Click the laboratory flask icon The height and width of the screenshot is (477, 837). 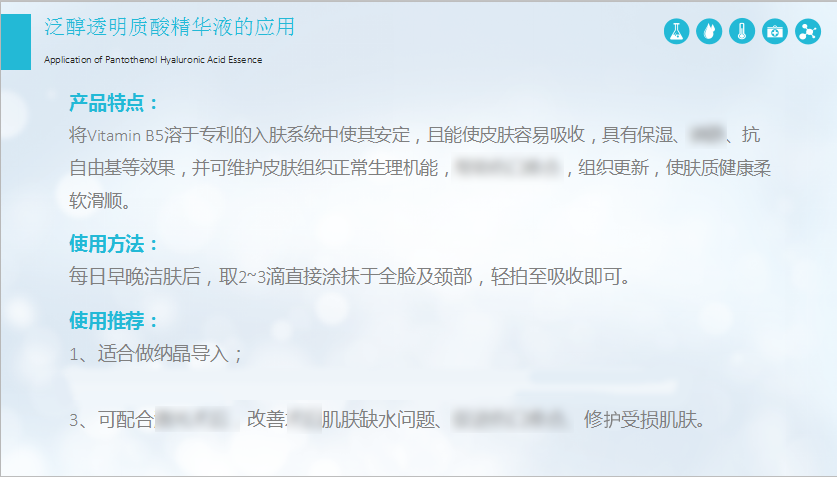pyautogui.click(x=676, y=31)
